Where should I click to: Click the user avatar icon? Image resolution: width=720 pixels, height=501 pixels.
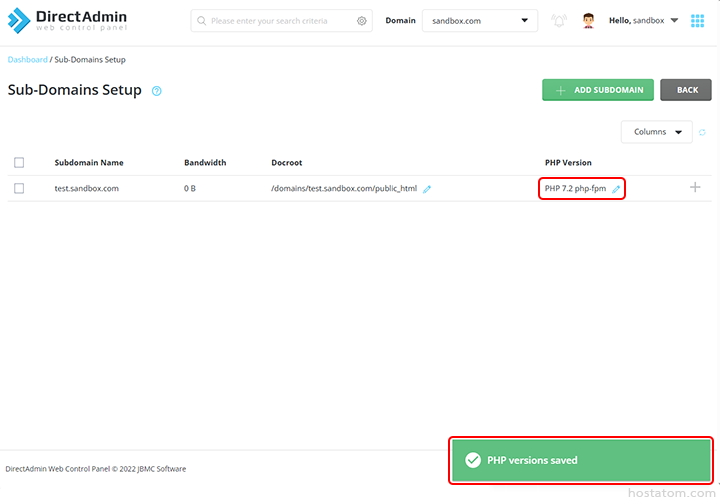coord(588,21)
